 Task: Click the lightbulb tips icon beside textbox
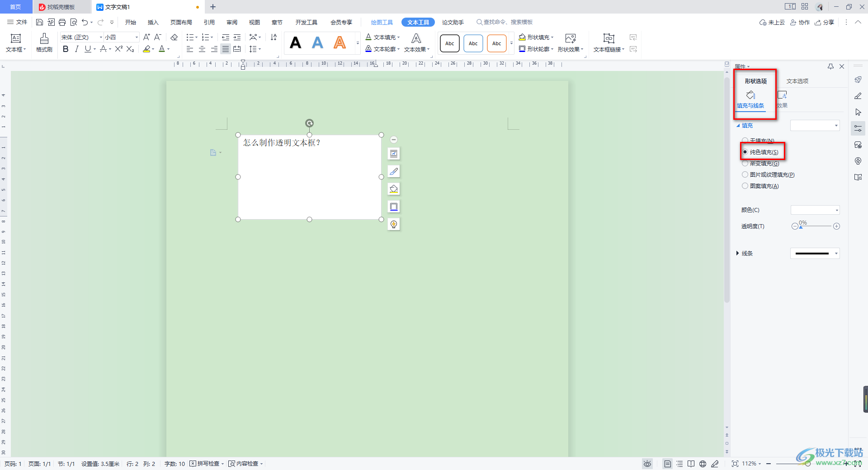pyautogui.click(x=394, y=224)
